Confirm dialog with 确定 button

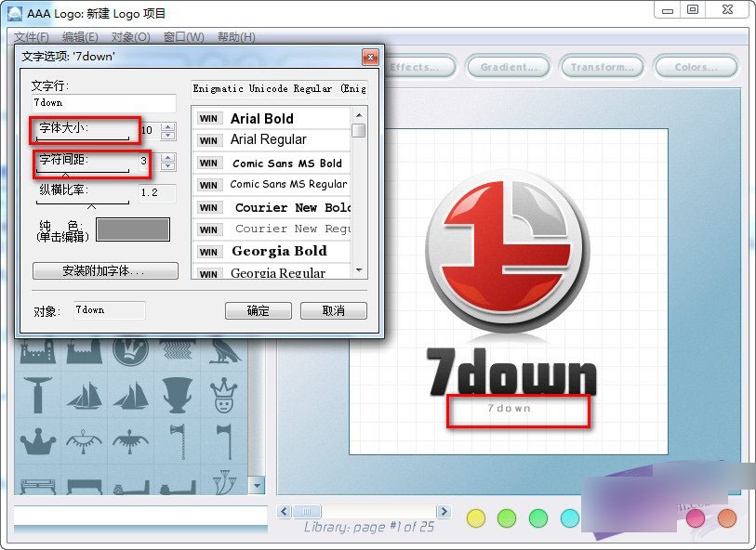pyautogui.click(x=259, y=310)
